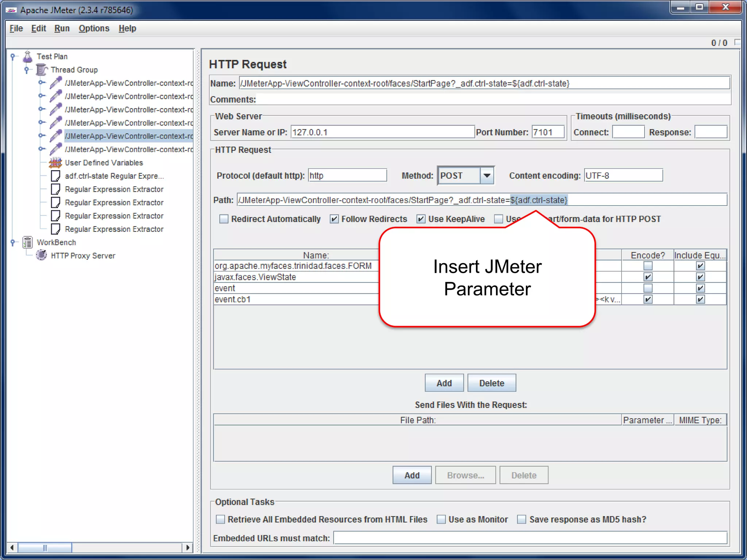Viewport: 747px width, 560px height.
Task: Click the Embedded URLs must match field
Action: [530, 538]
